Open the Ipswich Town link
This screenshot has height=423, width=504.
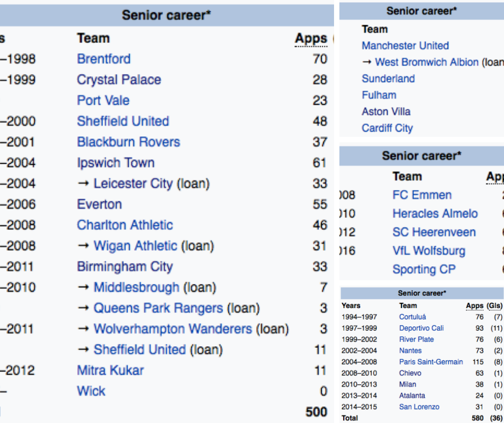click(116, 163)
